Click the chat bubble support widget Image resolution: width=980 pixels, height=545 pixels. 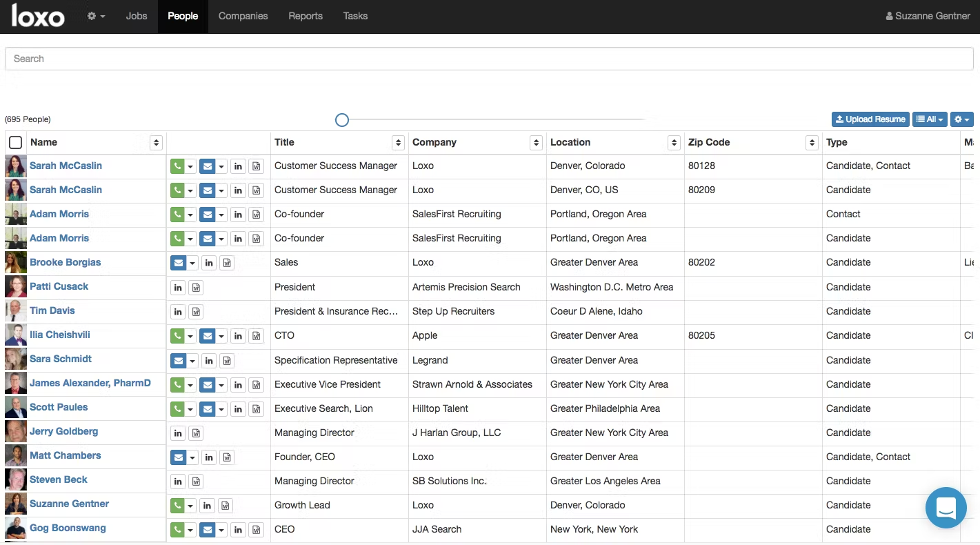[x=946, y=508]
